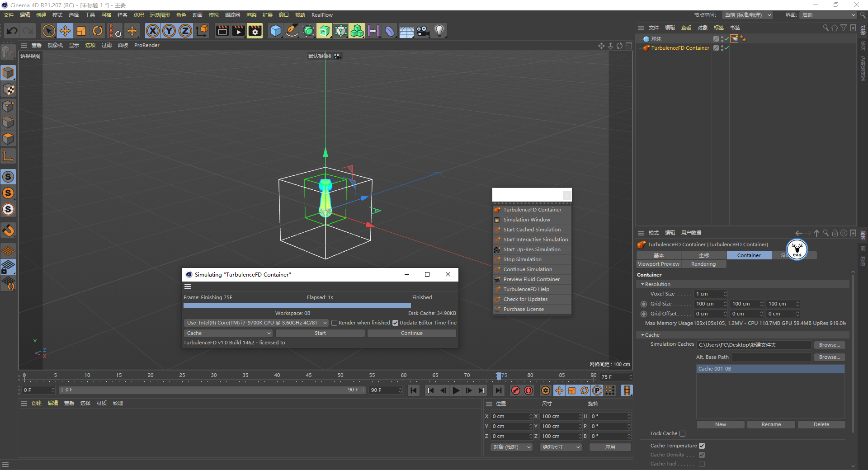Jump to the start of animation

pos(414,390)
